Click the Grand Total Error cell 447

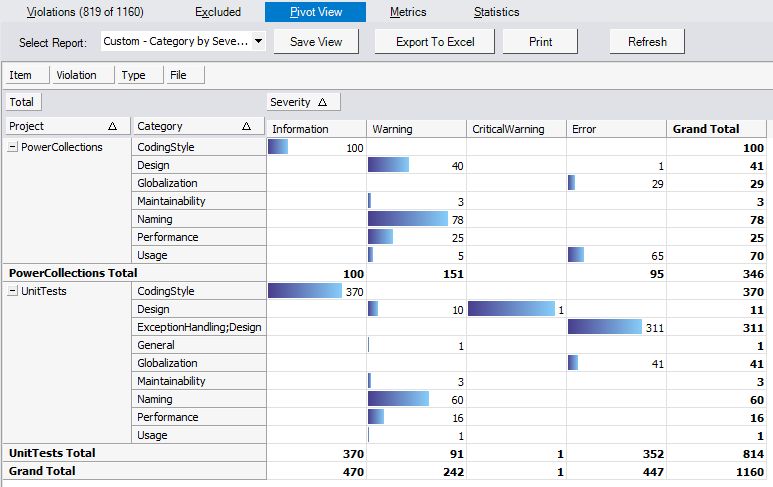point(616,471)
